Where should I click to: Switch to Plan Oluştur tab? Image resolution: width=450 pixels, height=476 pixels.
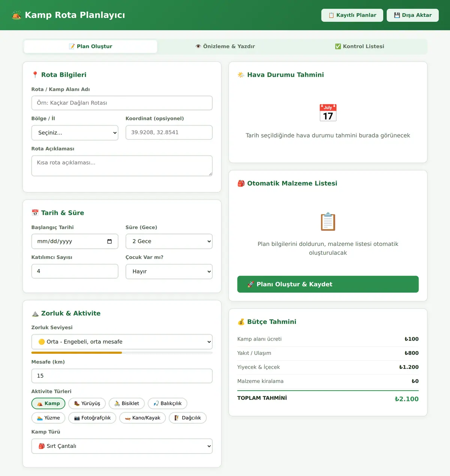coord(90,46)
